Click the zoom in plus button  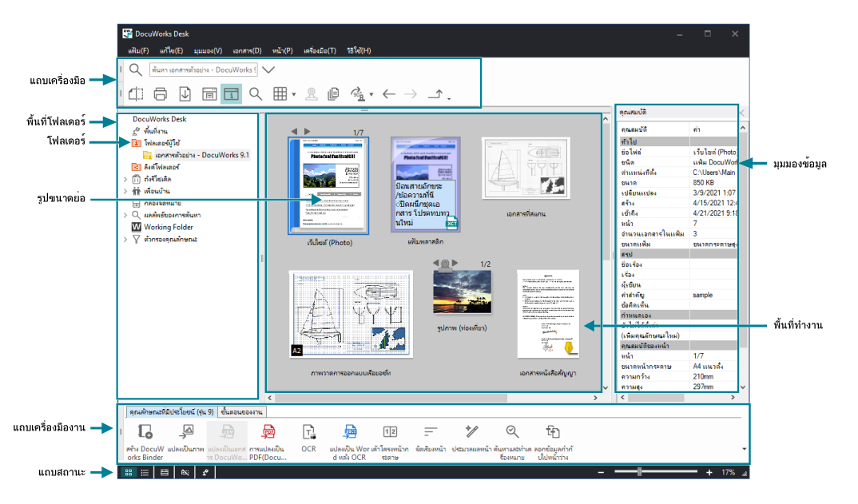[709, 473]
